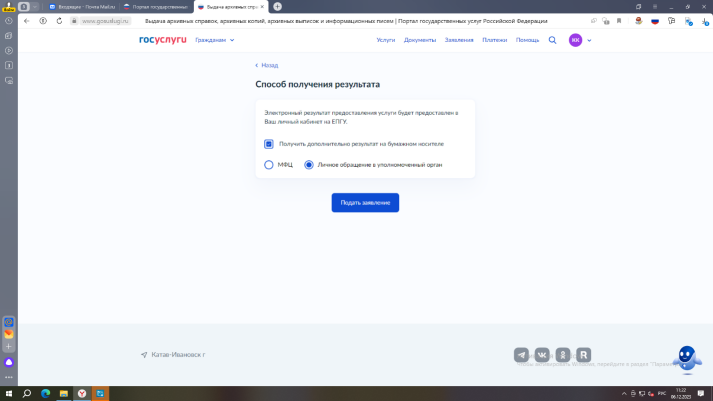Open the Odnoklassniki social link

tap(563, 355)
